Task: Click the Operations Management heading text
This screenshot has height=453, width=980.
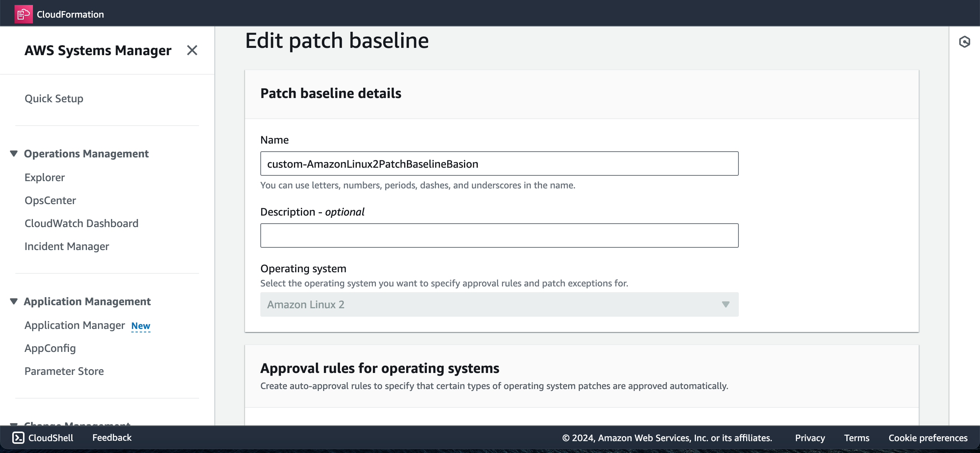Action: click(x=86, y=154)
